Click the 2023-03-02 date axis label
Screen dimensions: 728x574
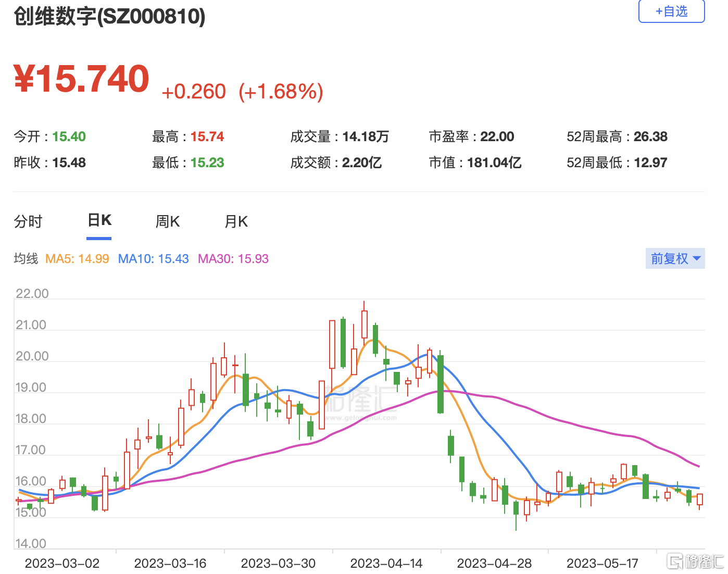coord(62,564)
